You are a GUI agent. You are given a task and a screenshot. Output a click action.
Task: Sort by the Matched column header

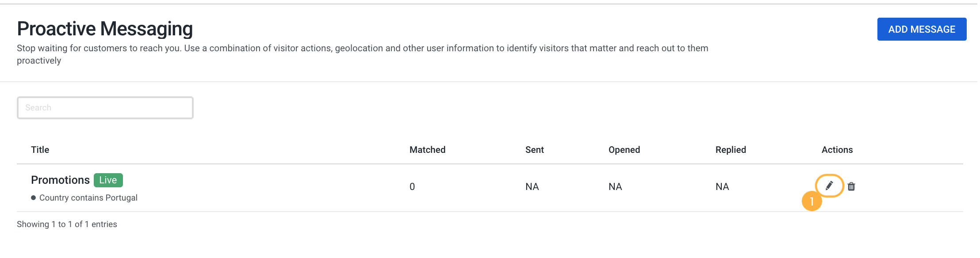[427, 150]
